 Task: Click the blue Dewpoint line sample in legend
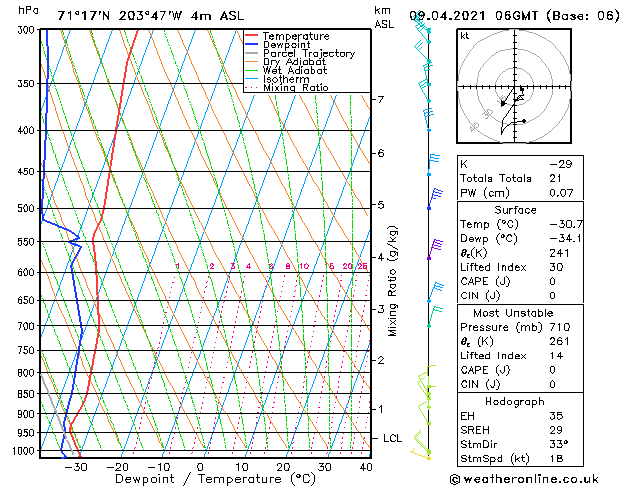(x=252, y=45)
